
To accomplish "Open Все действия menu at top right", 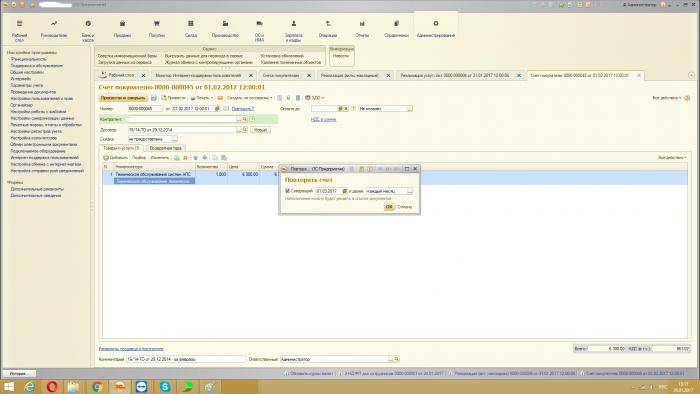I will 667,98.
